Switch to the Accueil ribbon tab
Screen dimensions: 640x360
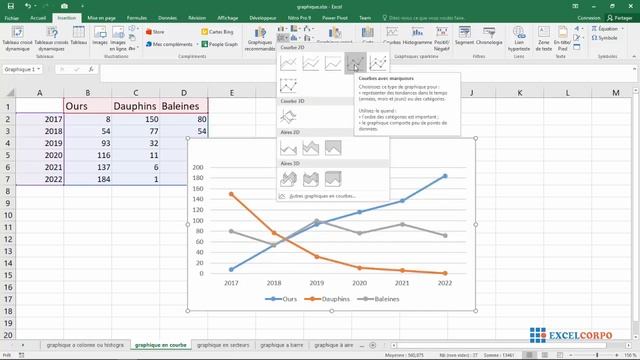point(38,18)
